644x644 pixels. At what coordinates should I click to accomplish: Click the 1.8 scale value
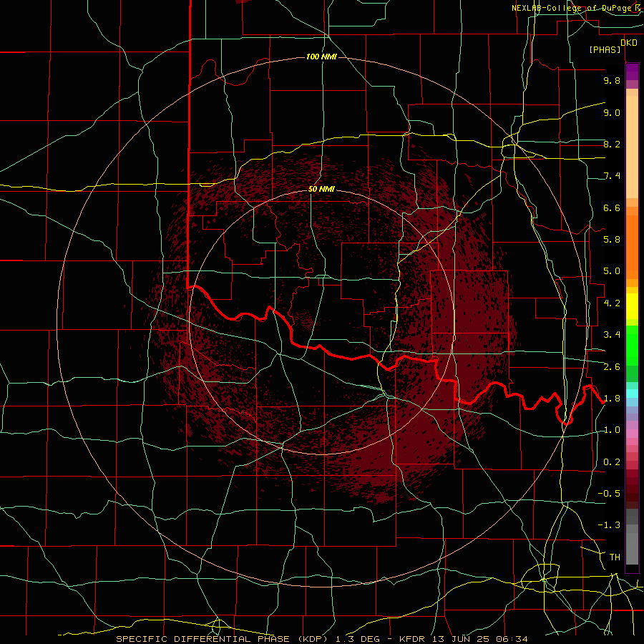[612, 398]
